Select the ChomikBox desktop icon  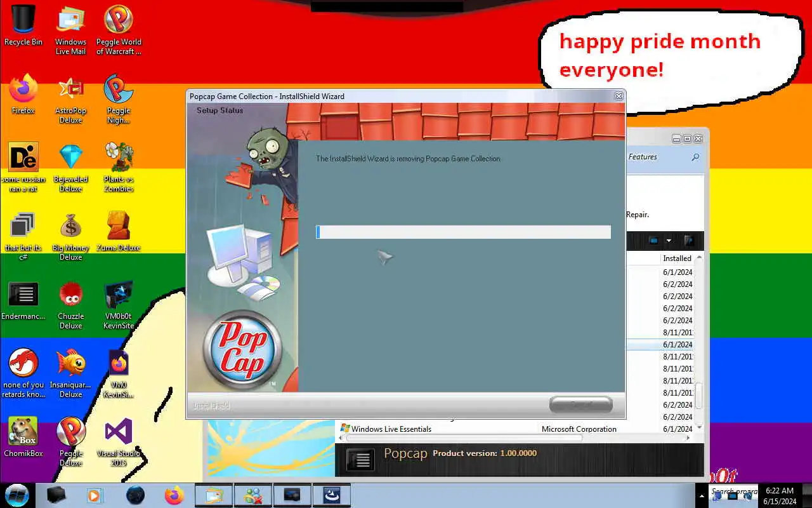tap(23, 437)
